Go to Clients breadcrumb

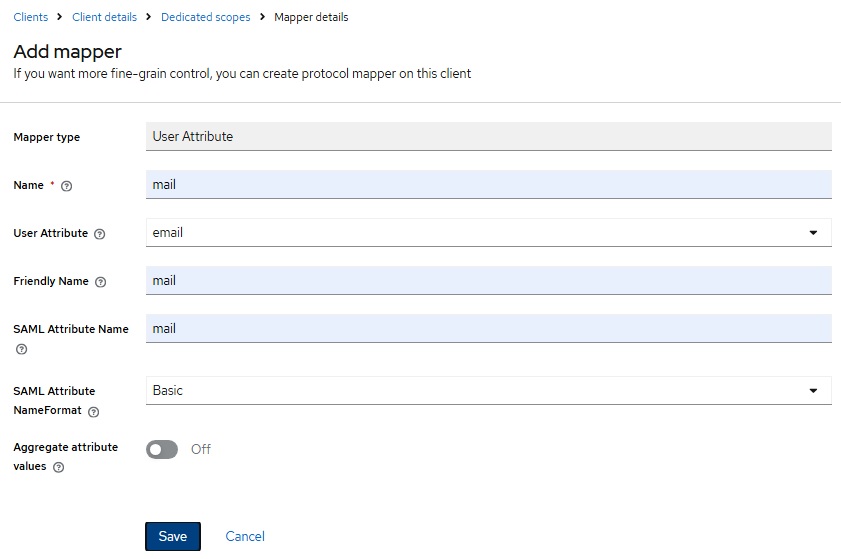(31, 17)
